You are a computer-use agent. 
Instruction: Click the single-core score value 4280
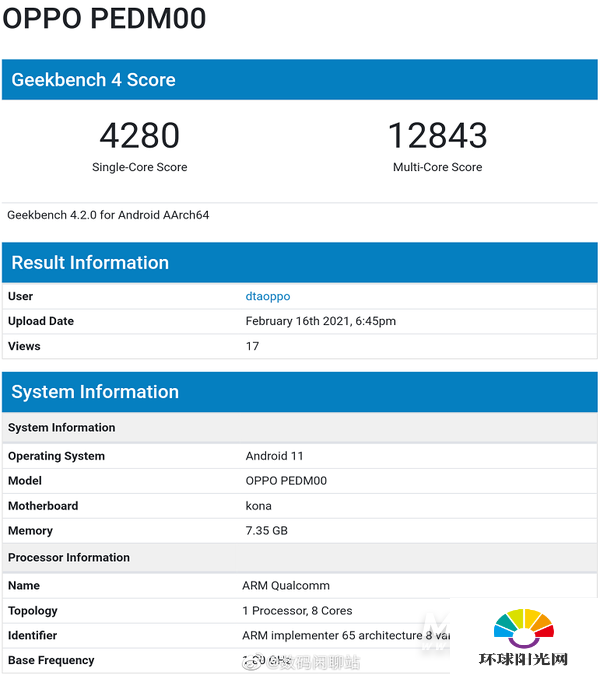pos(139,135)
